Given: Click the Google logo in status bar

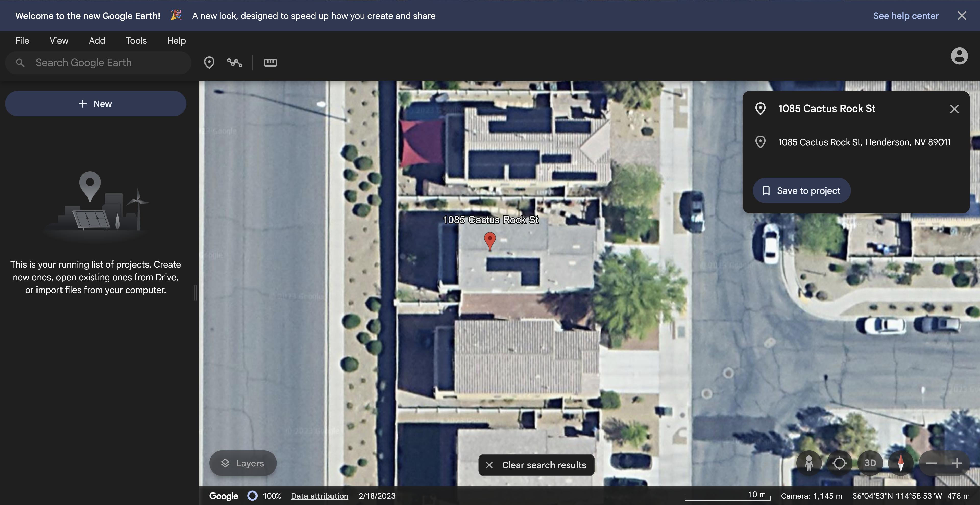Looking at the screenshot, I should [x=223, y=496].
